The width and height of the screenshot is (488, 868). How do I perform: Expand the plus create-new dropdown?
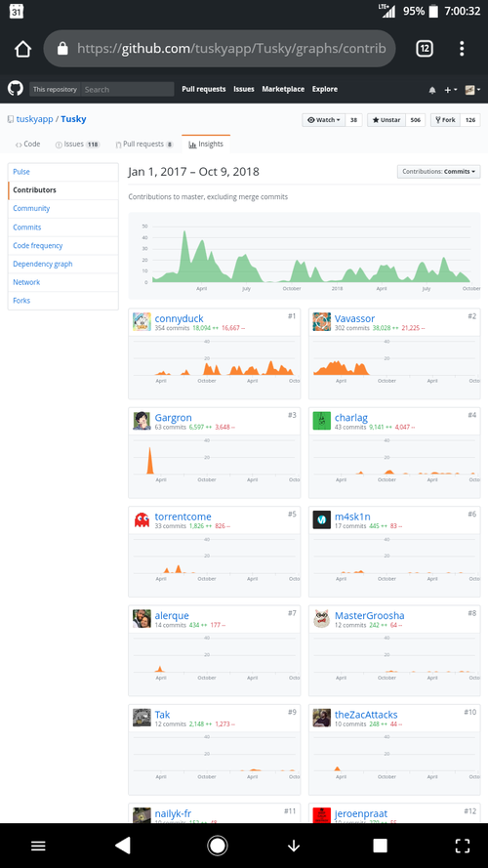(450, 90)
